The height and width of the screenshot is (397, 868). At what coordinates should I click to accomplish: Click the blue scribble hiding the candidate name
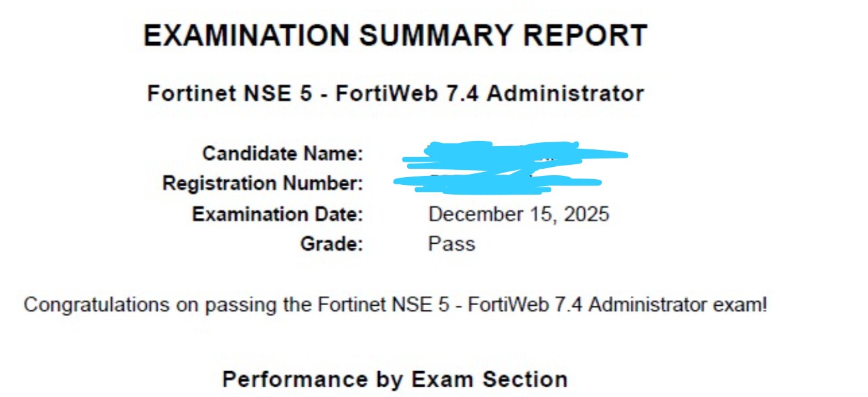tap(511, 154)
